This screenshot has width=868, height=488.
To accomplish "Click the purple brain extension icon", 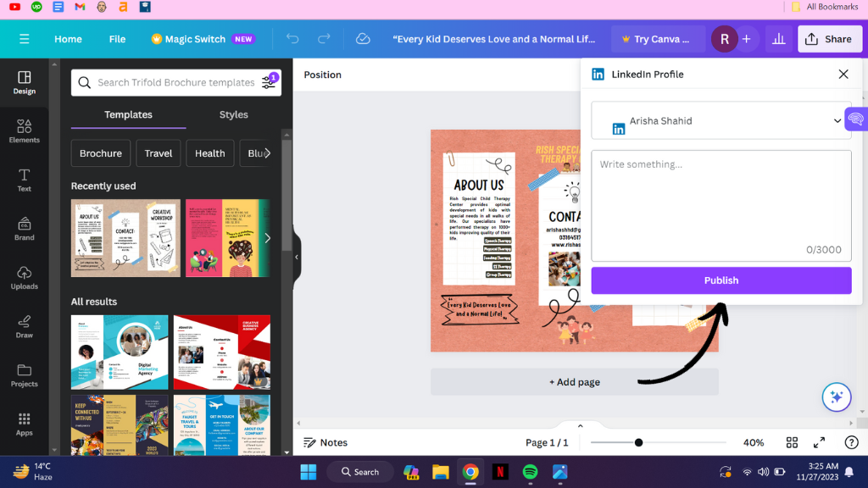I will [856, 119].
